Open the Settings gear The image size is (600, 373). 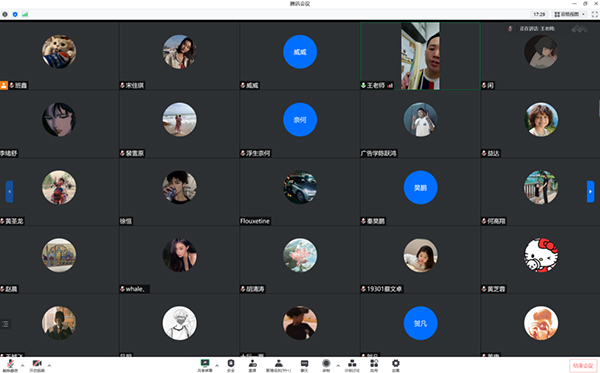(396, 365)
